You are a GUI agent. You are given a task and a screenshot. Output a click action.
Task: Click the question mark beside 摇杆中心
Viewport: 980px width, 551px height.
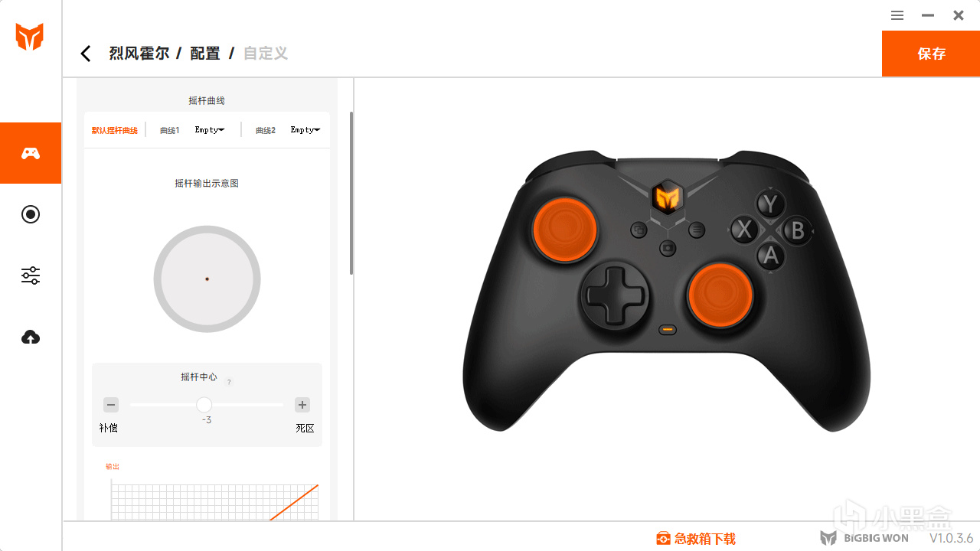click(229, 382)
